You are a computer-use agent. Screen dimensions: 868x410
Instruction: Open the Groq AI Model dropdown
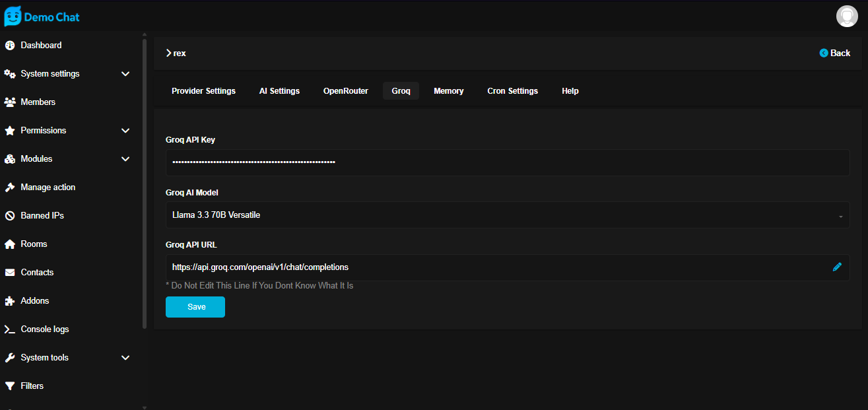pos(507,215)
